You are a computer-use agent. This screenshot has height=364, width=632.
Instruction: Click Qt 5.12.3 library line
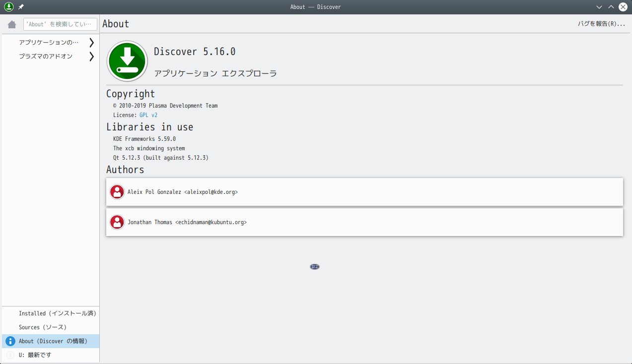161,158
